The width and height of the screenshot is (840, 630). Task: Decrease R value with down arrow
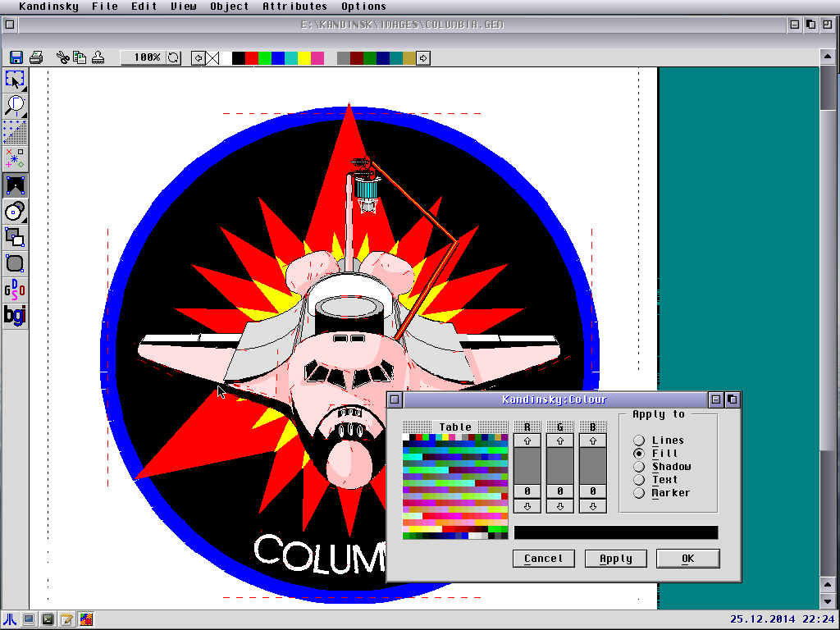(527, 506)
